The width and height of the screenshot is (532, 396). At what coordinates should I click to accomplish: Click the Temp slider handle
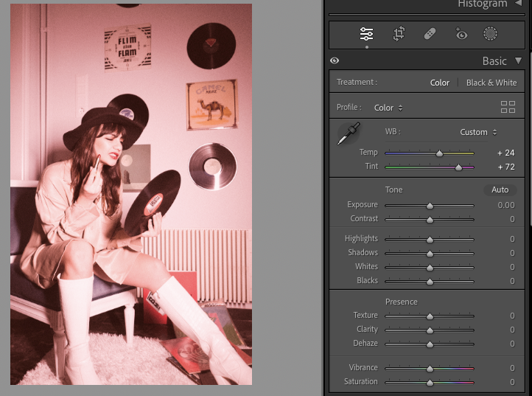coord(439,153)
